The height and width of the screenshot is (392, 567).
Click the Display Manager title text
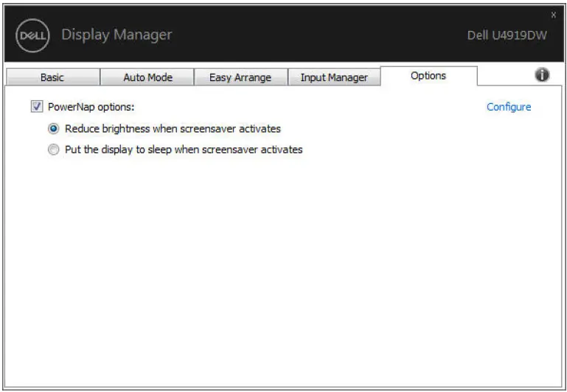pyautogui.click(x=116, y=35)
